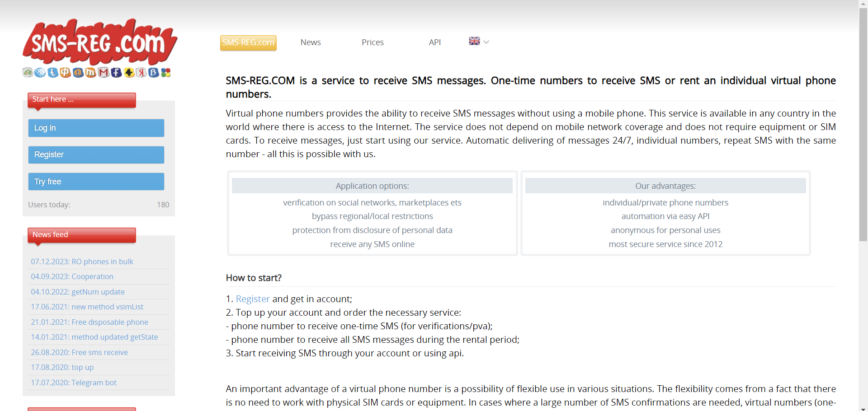Select the highlighted SMS-REG.com home tab
Screen dimensions: 868x411
(x=248, y=42)
